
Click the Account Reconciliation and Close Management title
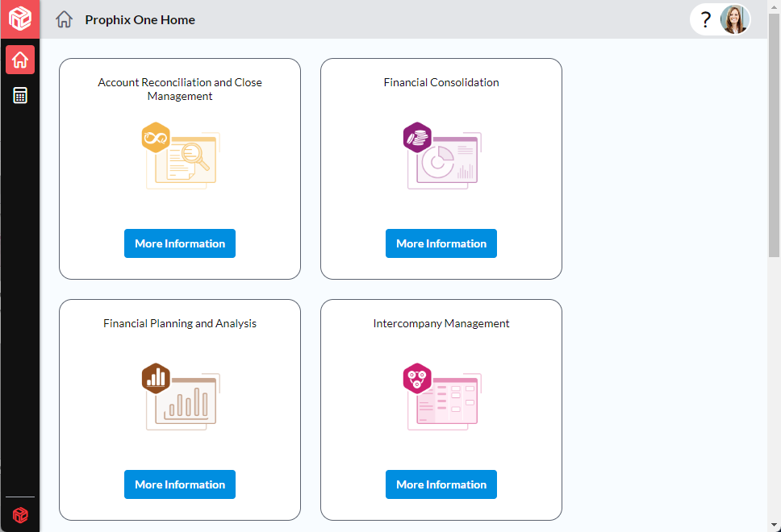180,89
